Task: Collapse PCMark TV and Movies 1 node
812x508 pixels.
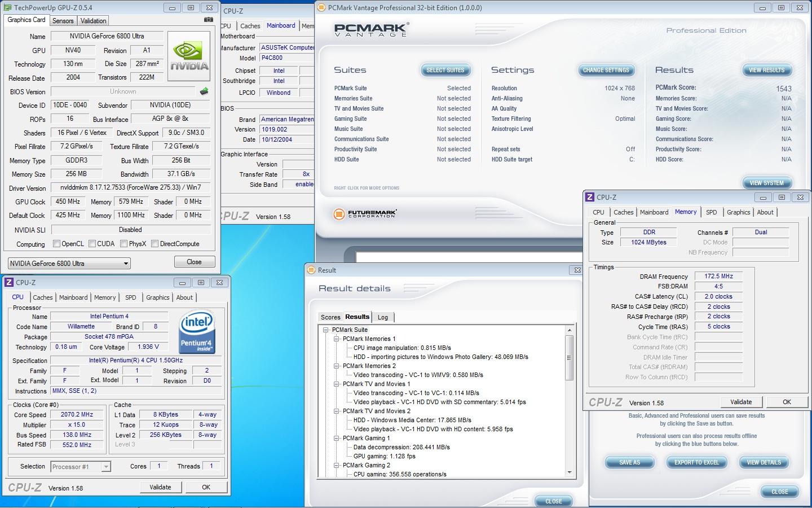Action: (x=337, y=384)
